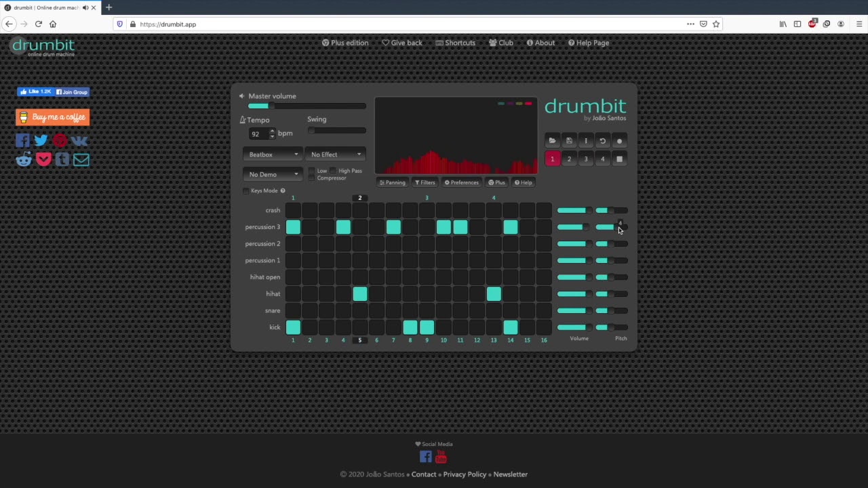Screen dimensions: 868x488
Task: Click the Master volume slider track
Action: pyautogui.click(x=307, y=106)
